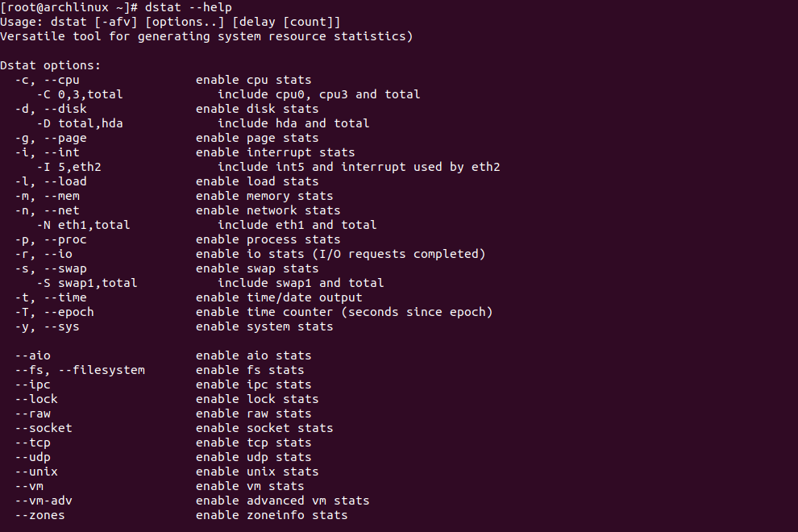The width and height of the screenshot is (798, 532).
Task: Click the "-I 5,eth2" option
Action: [x=69, y=167]
